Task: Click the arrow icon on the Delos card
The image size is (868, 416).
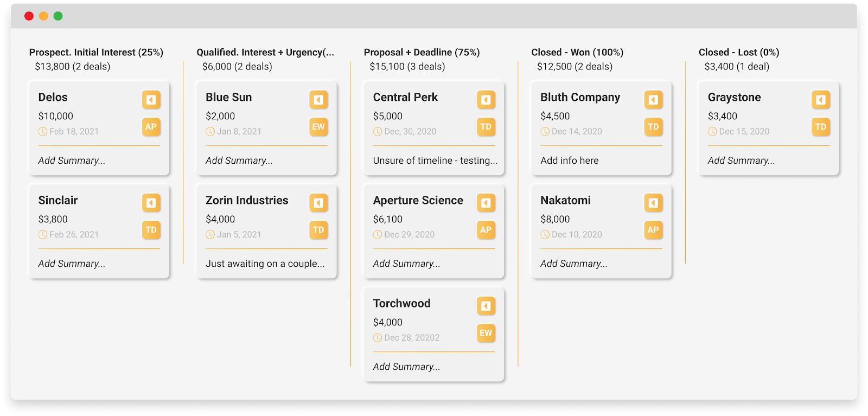Action: (x=151, y=100)
